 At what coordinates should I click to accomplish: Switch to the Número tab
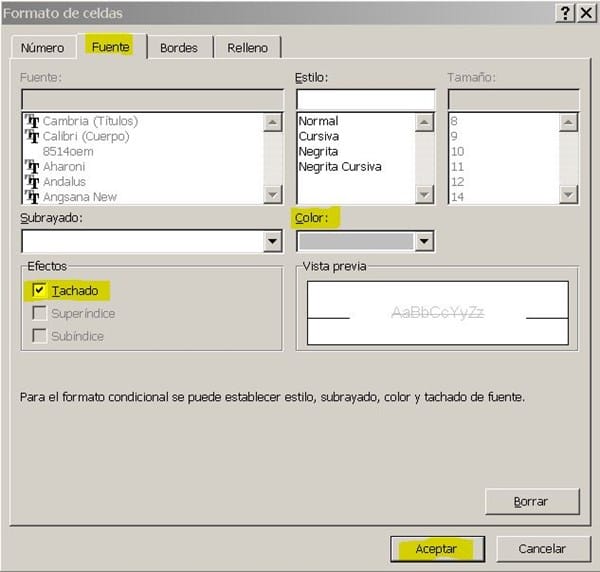(43, 47)
